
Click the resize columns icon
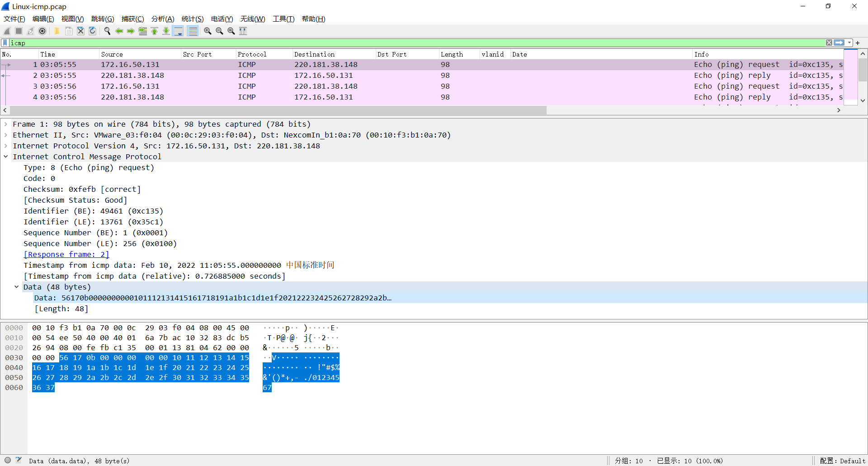[x=243, y=31]
